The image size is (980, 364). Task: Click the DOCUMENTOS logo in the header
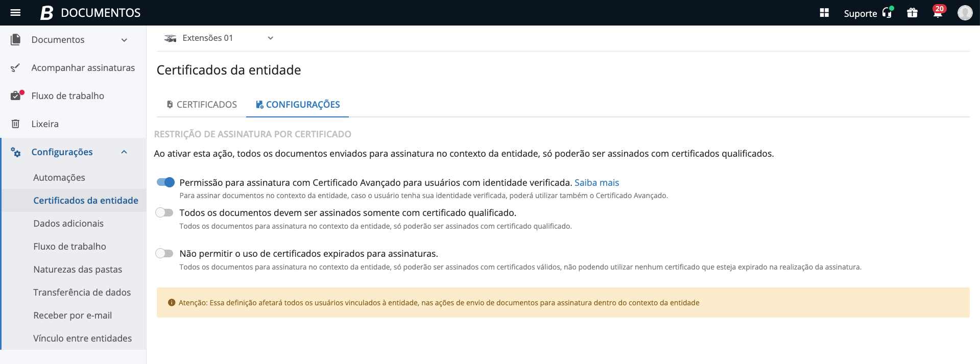[x=91, y=13]
